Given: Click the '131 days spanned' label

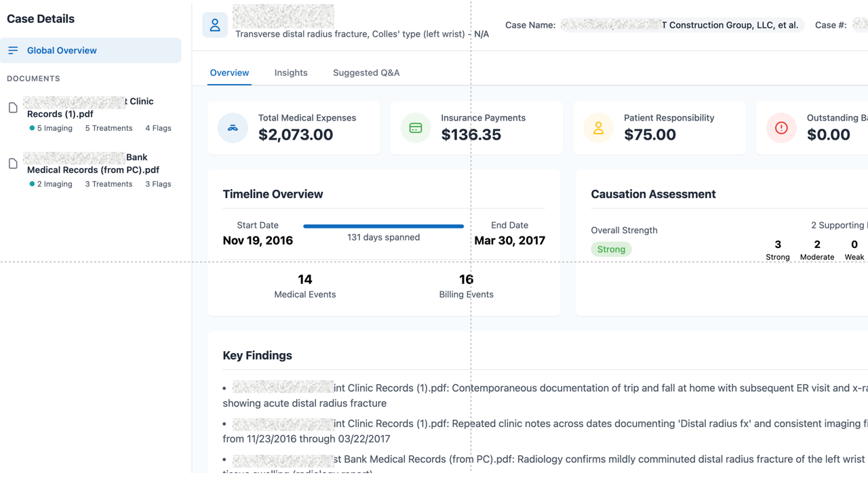Looking at the screenshot, I should [384, 237].
